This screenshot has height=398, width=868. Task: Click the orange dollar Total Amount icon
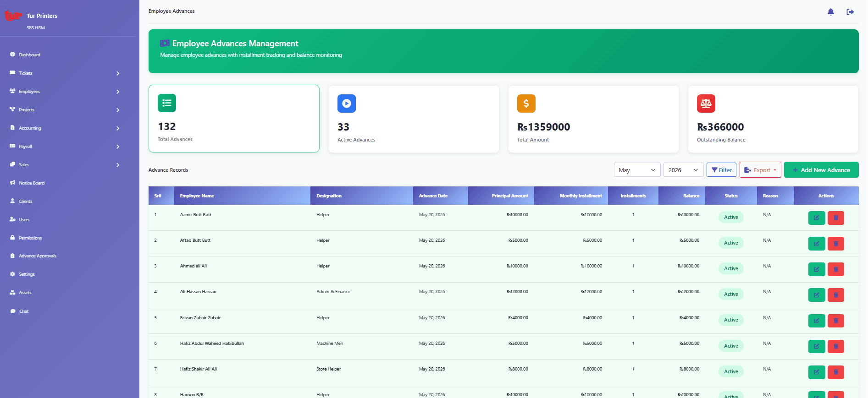(526, 104)
